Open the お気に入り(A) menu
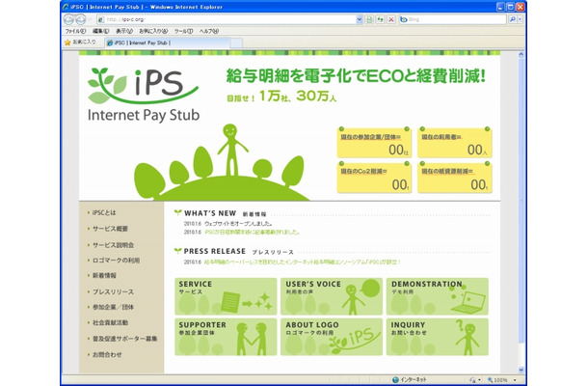 [x=153, y=31]
